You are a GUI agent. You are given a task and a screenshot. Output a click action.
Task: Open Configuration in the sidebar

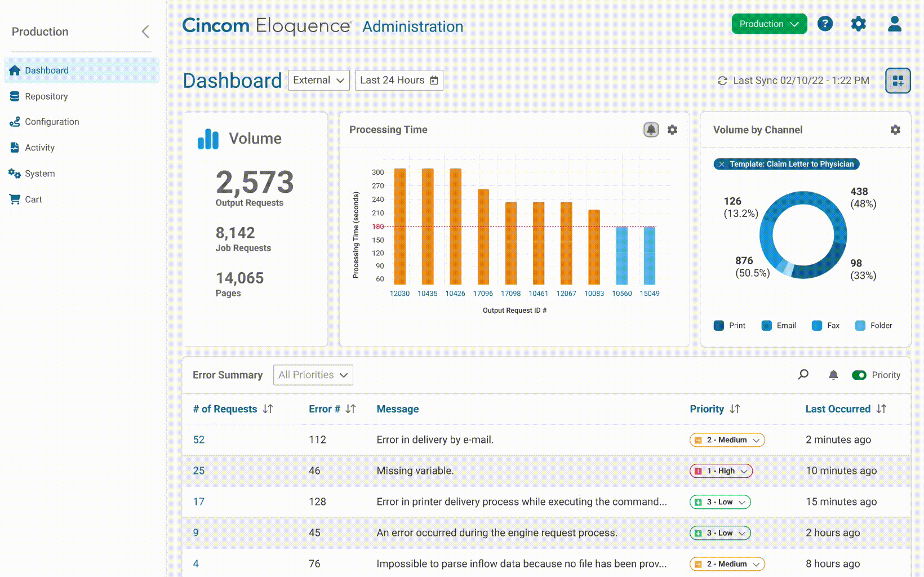[x=52, y=122]
